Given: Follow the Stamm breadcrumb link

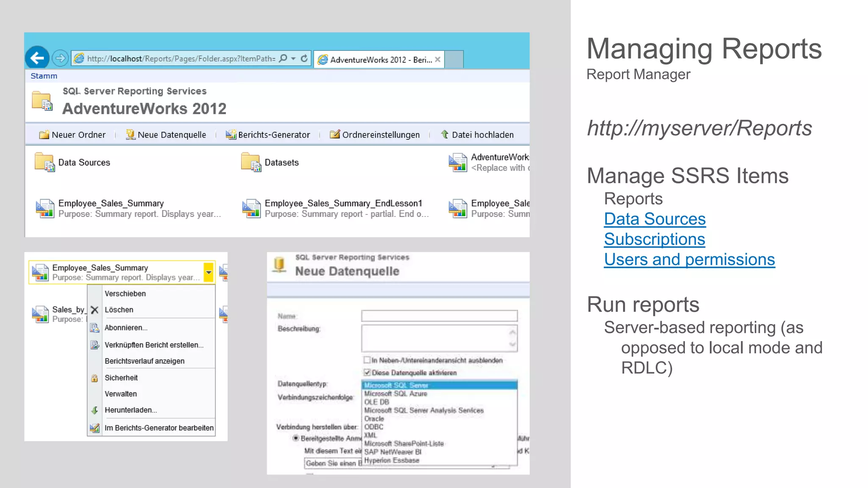Looking at the screenshot, I should pyautogui.click(x=44, y=76).
